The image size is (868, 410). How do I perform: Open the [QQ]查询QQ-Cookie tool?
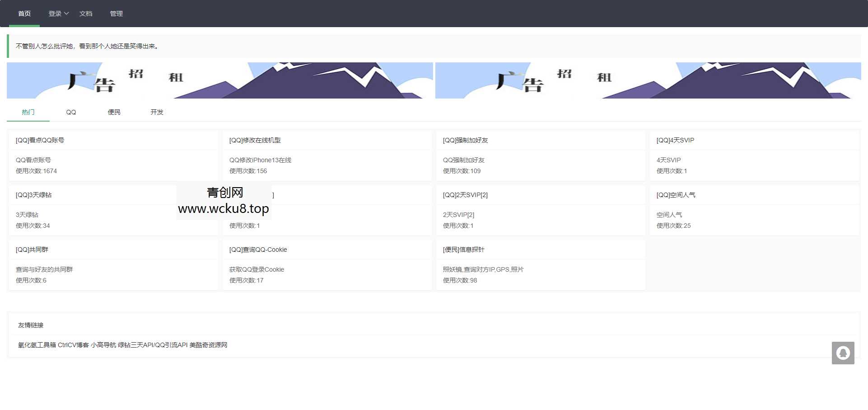click(258, 250)
